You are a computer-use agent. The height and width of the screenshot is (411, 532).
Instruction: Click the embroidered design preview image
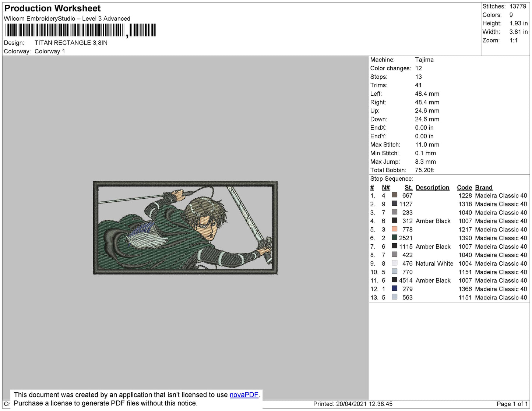185,228
